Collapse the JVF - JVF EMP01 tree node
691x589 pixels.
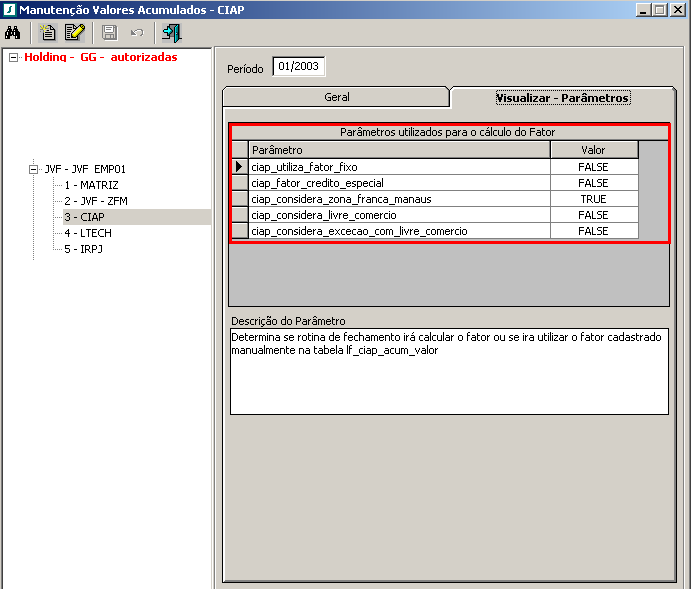[x=34, y=169]
